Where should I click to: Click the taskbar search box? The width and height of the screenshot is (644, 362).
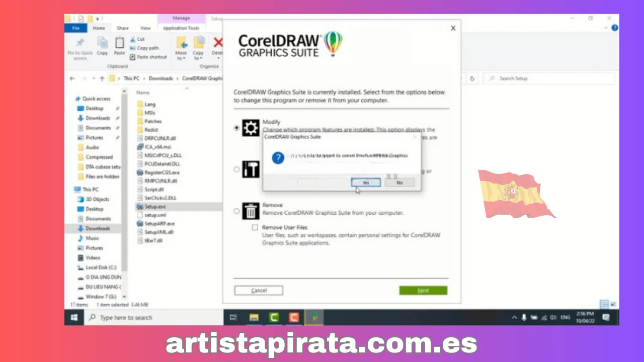pos(153,317)
